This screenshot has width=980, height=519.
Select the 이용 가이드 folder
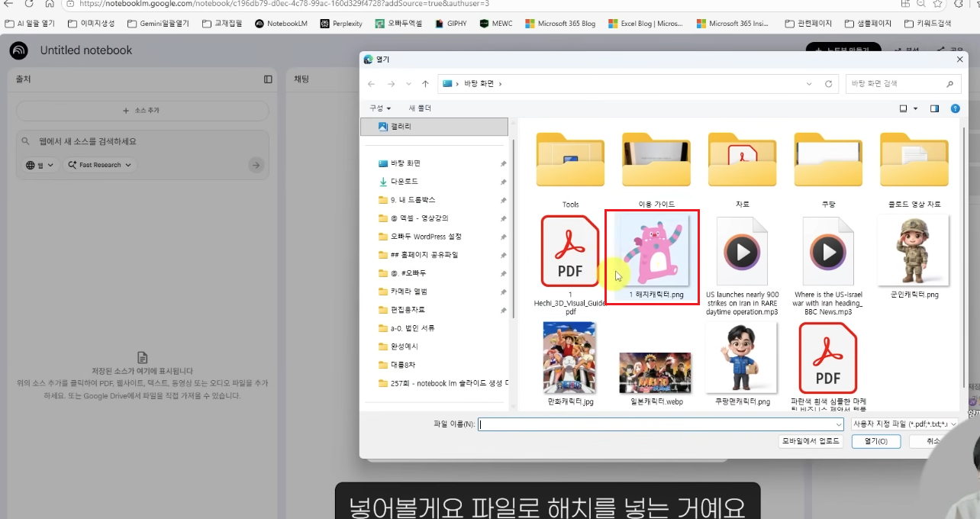(656, 169)
